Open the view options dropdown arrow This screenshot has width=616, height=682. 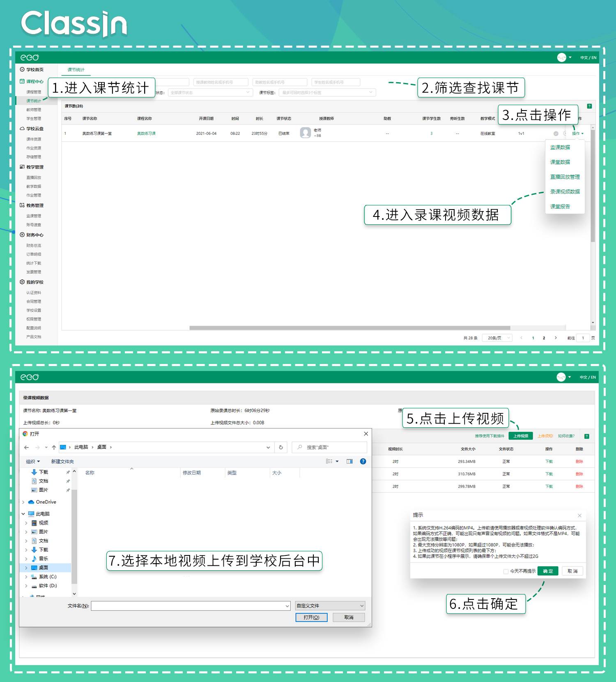tap(337, 461)
